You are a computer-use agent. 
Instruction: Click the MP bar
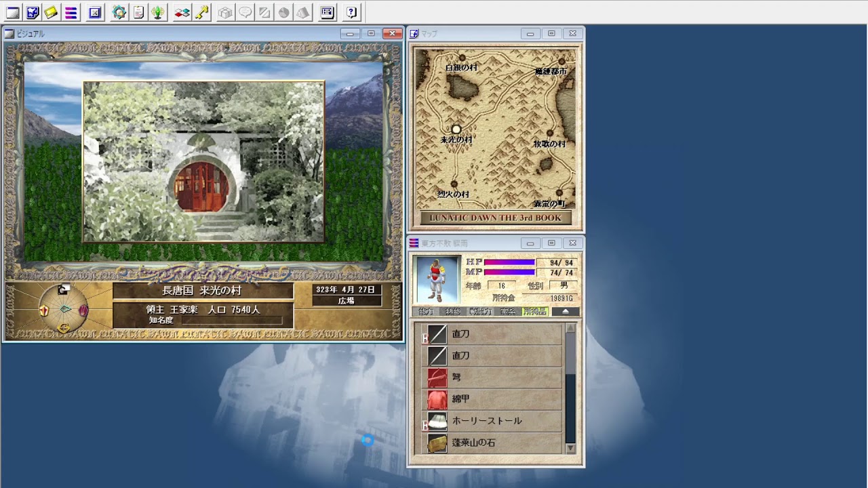point(510,272)
